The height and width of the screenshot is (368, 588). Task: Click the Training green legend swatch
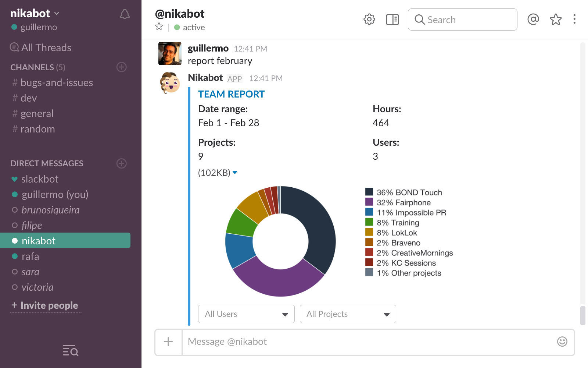369,222
